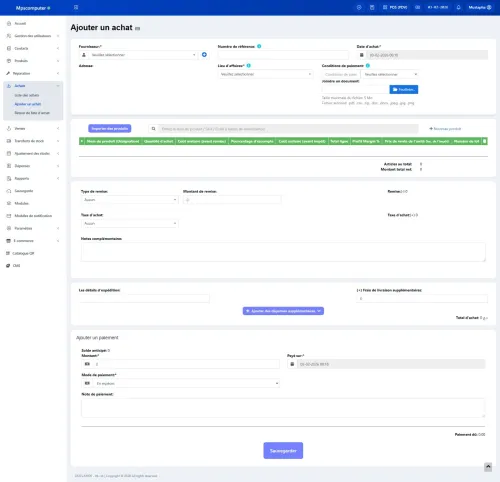This screenshot has width=500, height=482.
Task: Focus Les détails d'expédition field
Action: [145, 298]
